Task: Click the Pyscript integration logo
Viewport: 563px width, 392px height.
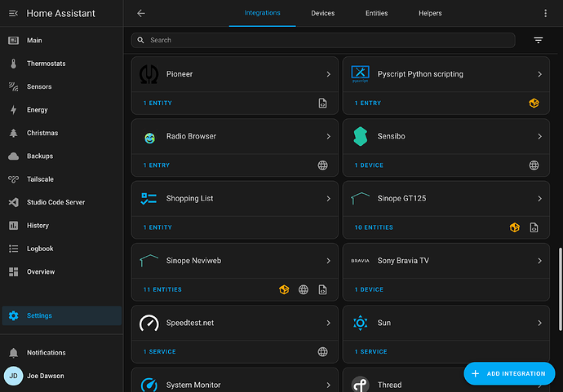Action: click(360, 74)
